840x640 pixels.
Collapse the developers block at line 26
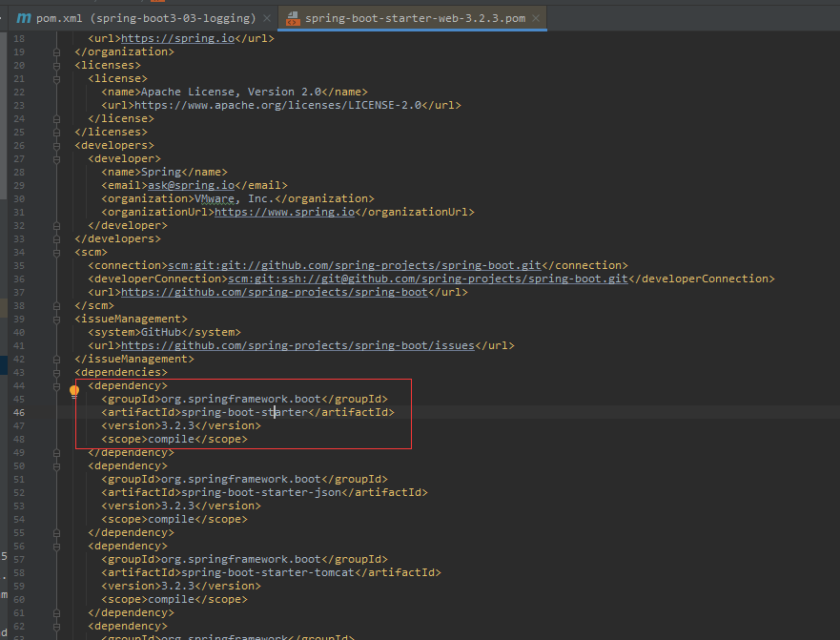coord(56,146)
